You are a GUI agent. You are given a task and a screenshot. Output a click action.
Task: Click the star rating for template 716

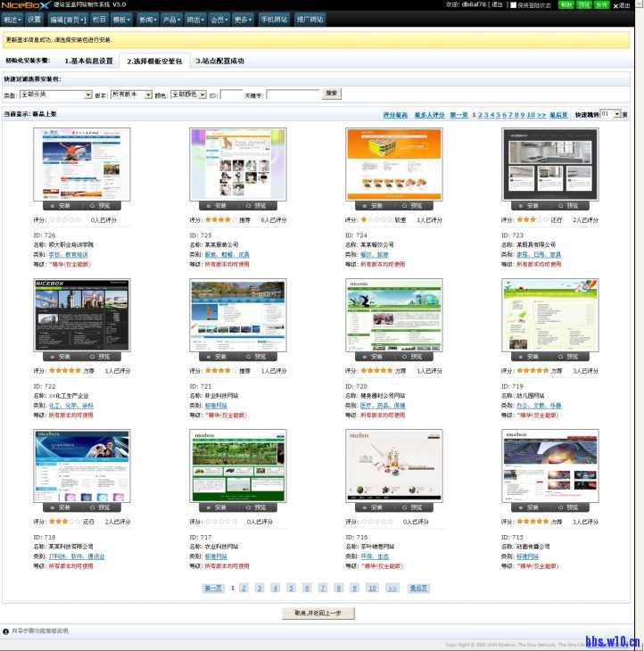377,522
